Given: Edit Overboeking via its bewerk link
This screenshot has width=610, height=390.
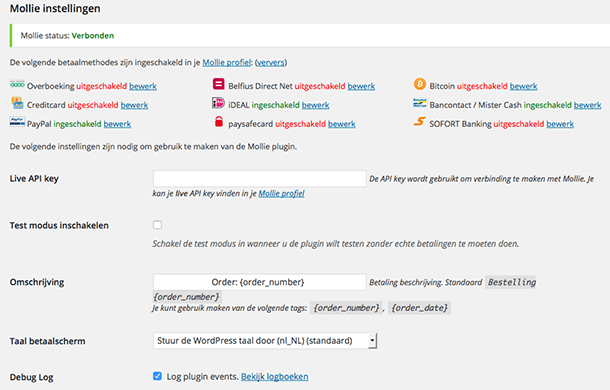Looking at the screenshot, I should (143, 86).
